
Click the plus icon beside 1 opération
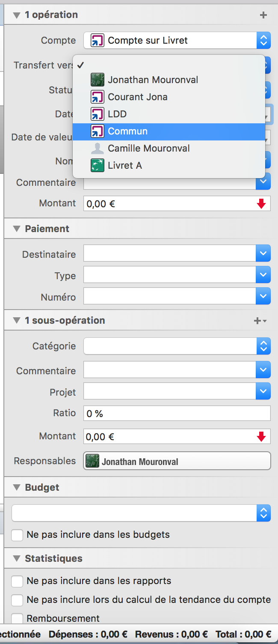(263, 15)
